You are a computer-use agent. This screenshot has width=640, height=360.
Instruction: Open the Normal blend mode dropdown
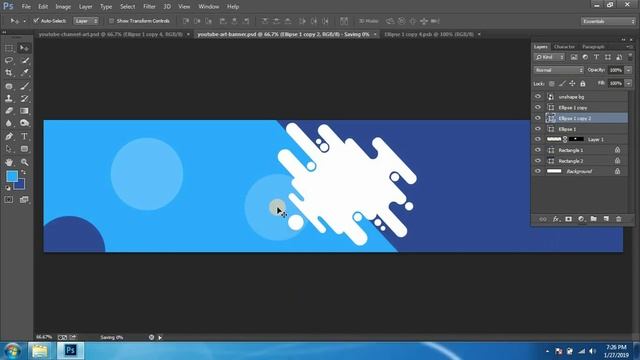(x=559, y=70)
